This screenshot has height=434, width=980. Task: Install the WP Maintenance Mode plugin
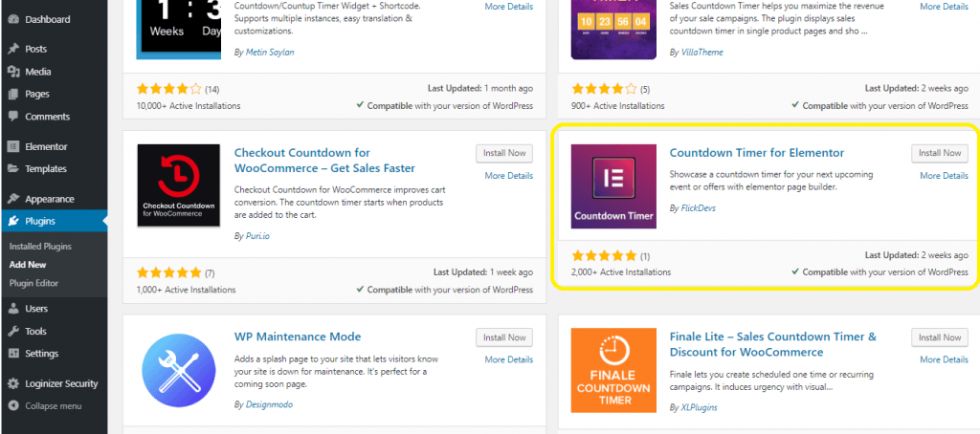point(503,337)
